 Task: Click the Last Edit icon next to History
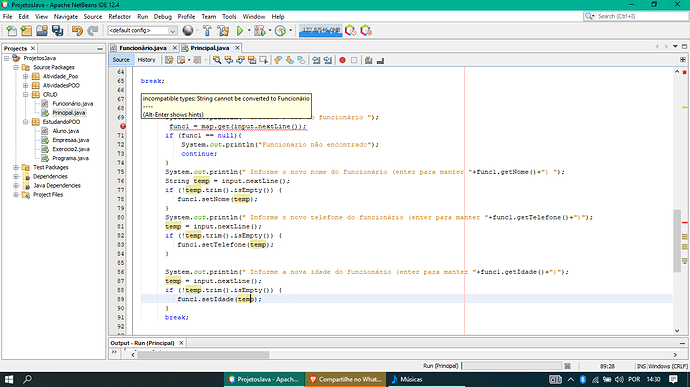tap(169, 60)
